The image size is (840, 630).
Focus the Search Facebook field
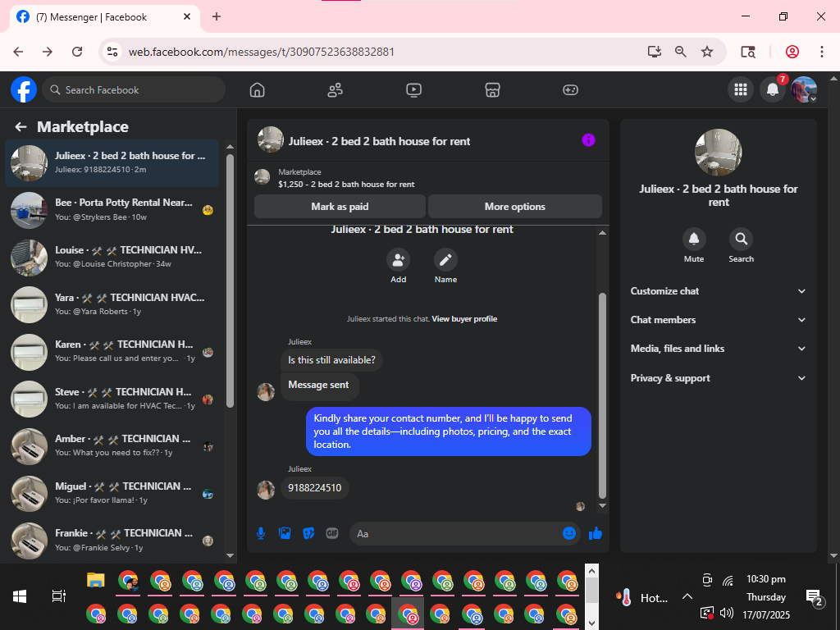click(134, 90)
